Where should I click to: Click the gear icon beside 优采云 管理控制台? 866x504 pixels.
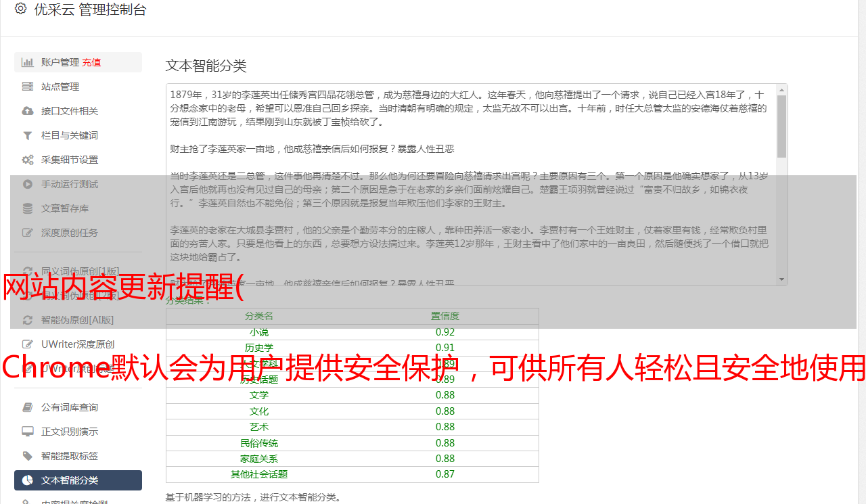click(x=20, y=9)
